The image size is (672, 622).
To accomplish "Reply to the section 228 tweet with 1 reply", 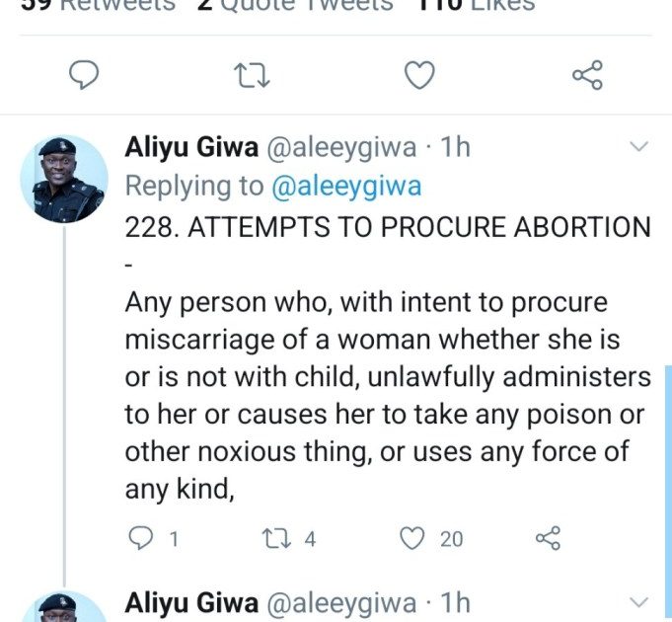I will point(142,538).
